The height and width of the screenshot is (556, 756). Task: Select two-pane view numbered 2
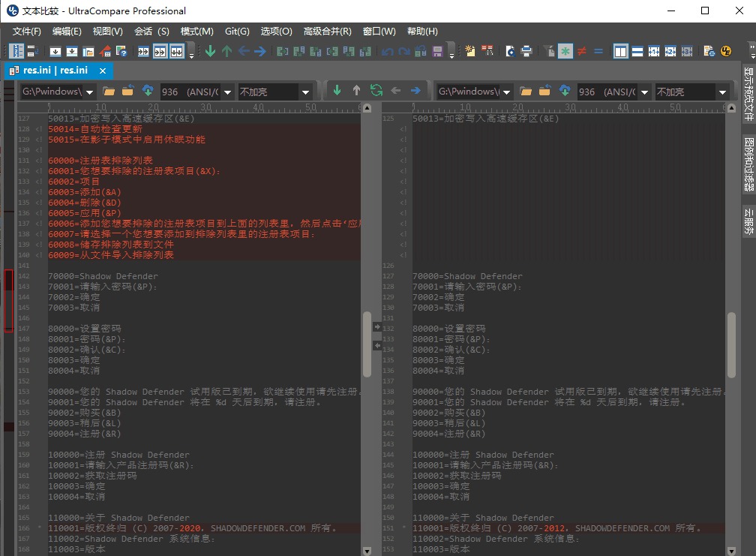point(670,50)
